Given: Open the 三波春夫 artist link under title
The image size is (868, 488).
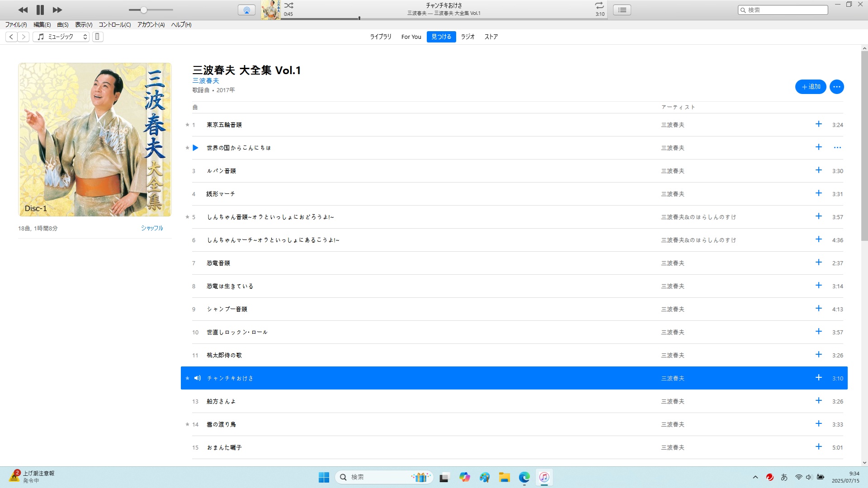Looking at the screenshot, I should [206, 81].
